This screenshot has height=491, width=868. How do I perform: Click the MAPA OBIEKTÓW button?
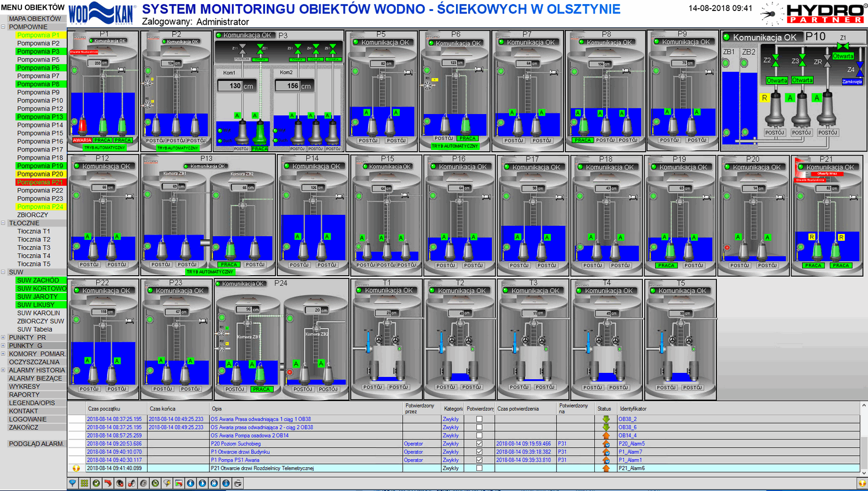pos(34,19)
